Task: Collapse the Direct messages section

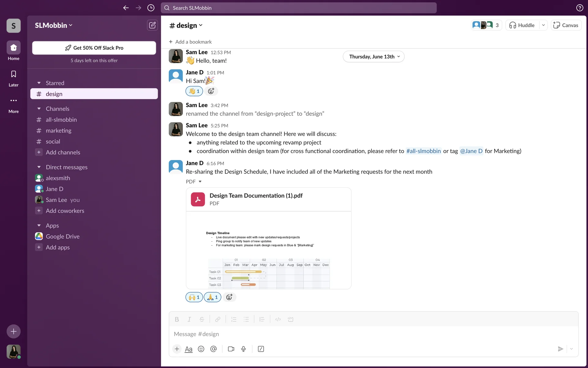Action: pyautogui.click(x=39, y=167)
